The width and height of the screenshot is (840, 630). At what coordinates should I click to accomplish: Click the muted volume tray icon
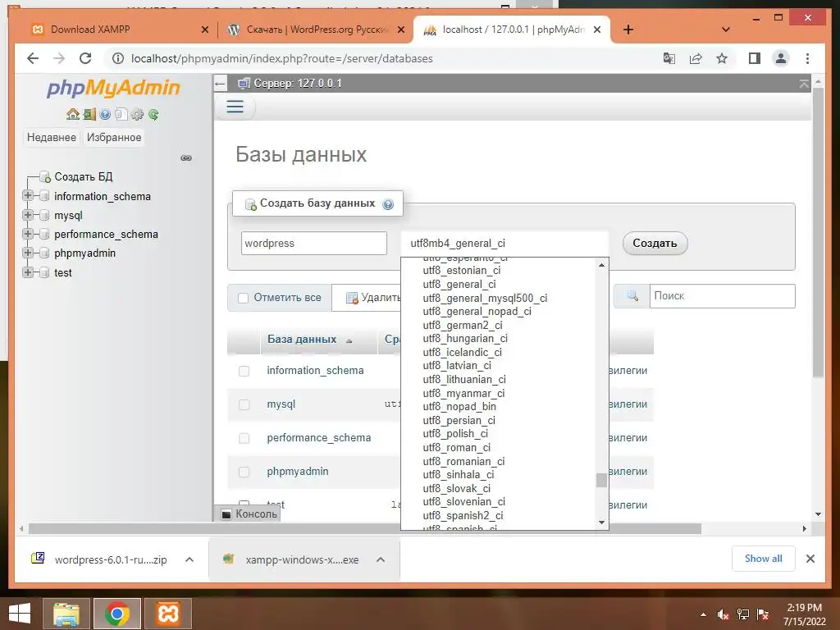723,614
